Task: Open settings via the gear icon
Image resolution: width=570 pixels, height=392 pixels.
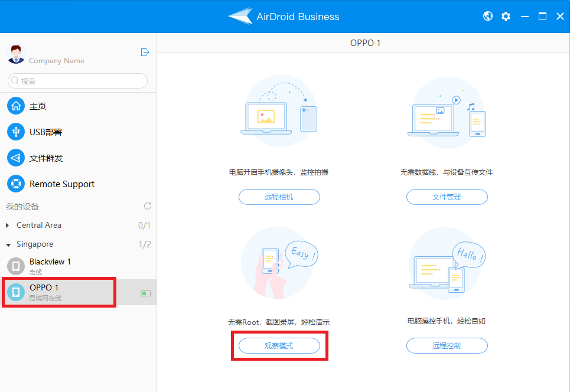Action: (x=506, y=17)
